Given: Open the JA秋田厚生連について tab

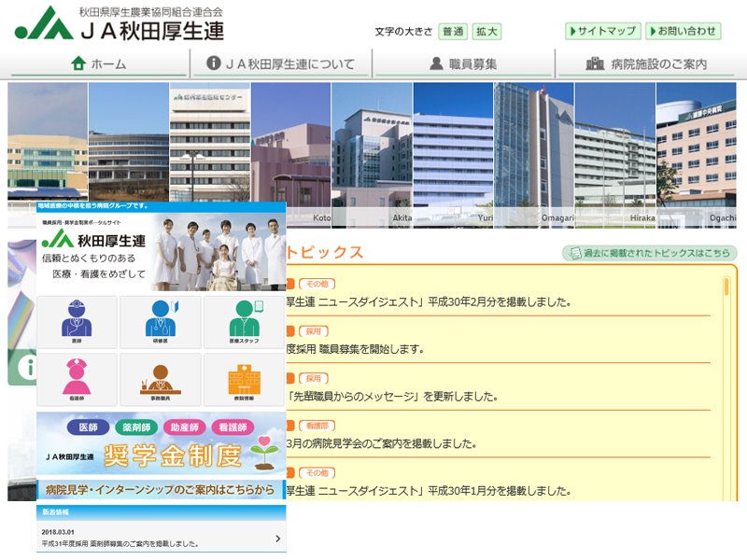Looking at the screenshot, I should click(x=281, y=63).
